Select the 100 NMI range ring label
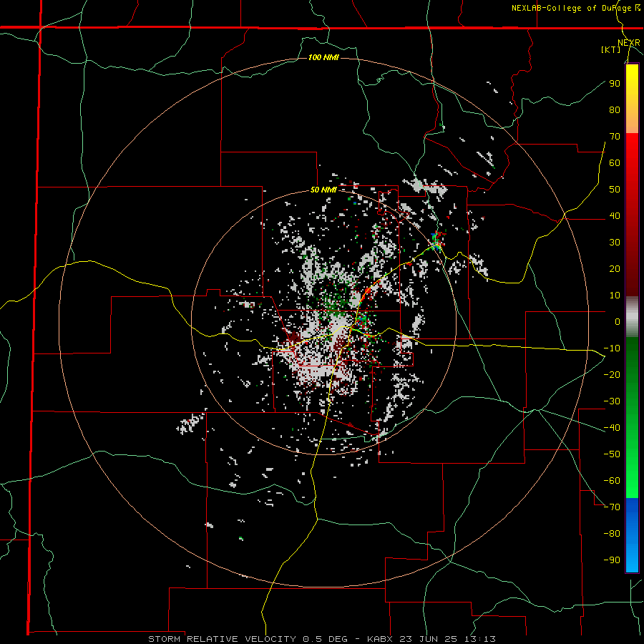This screenshot has height=644, width=644. coord(323,57)
